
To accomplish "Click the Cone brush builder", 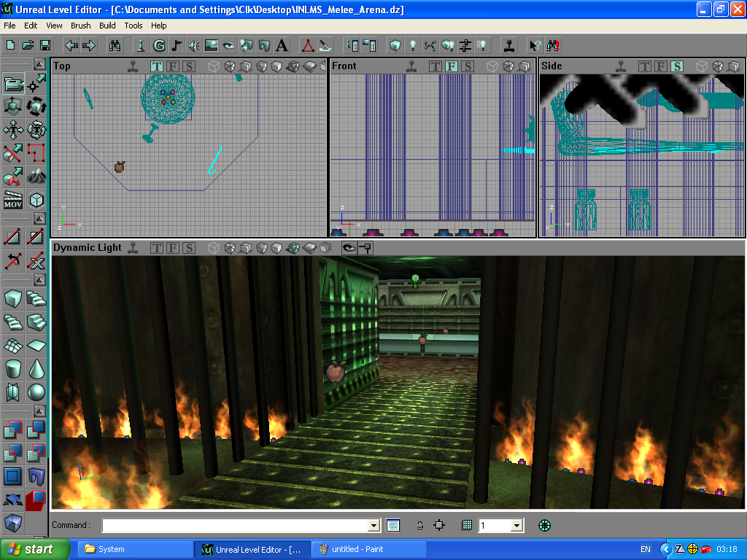I will tap(36, 369).
